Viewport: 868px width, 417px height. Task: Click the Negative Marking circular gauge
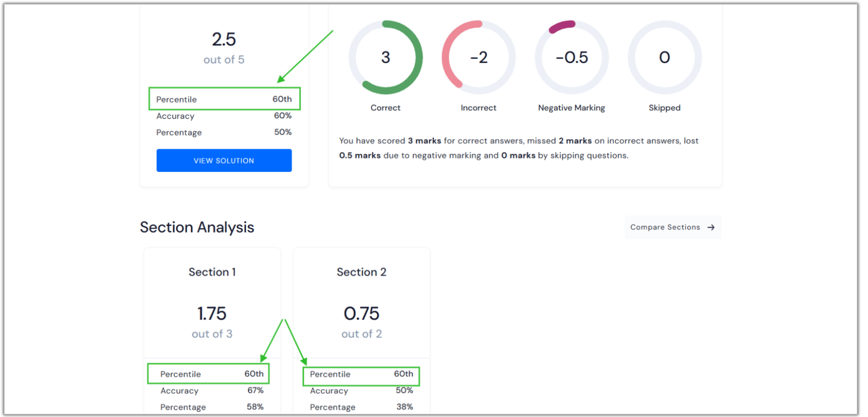click(572, 57)
